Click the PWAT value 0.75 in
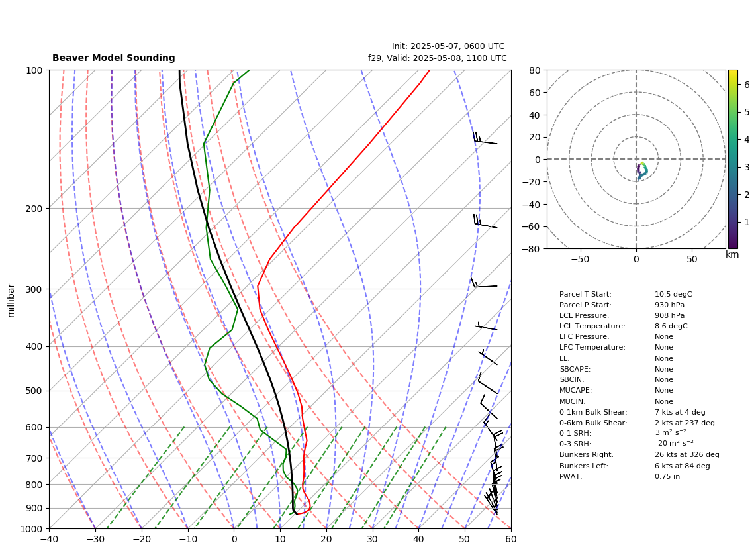The height and width of the screenshot is (551, 756). [x=667, y=476]
